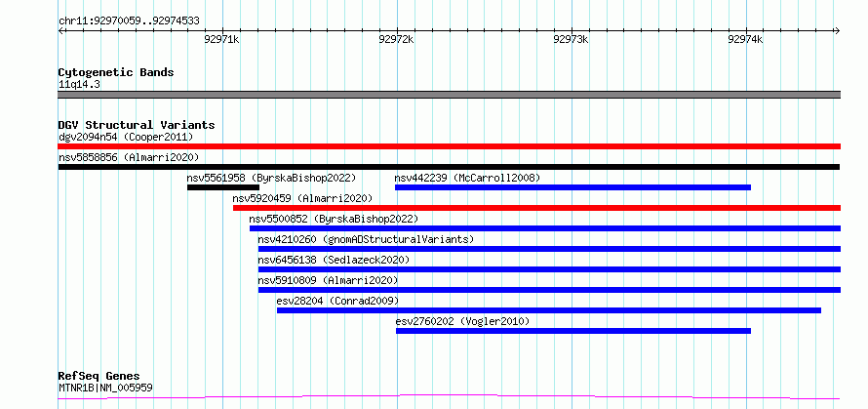Click the blue esv2760202 Vogler2010 bar
Image resolution: width=868 pixels, height=409 pixels.
point(573,331)
